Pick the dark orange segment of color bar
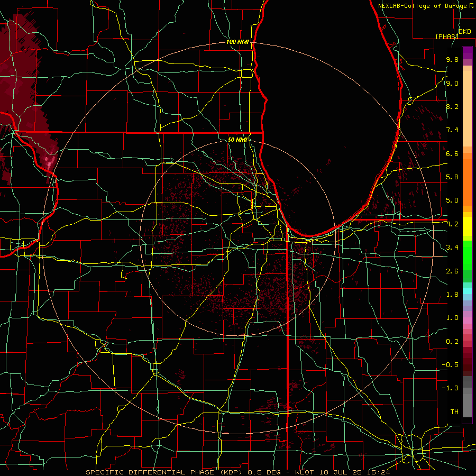Image resolution: width=476 pixels, height=476 pixels. tap(467, 182)
